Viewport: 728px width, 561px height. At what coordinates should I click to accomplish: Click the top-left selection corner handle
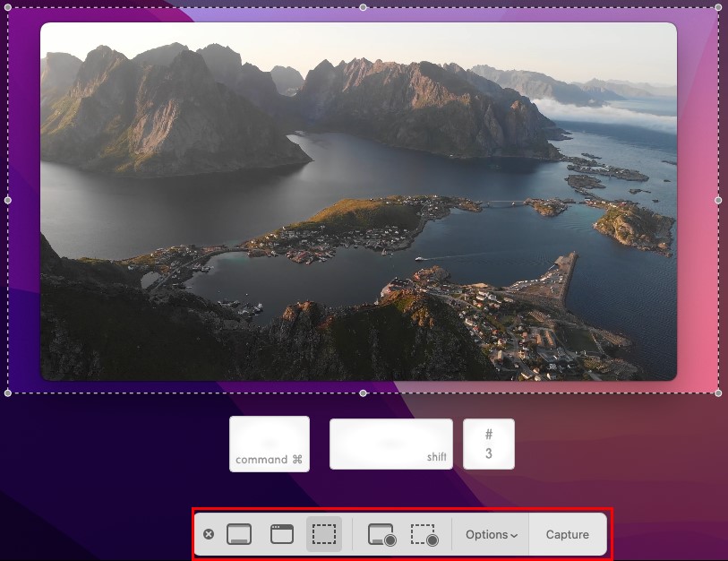point(8,7)
